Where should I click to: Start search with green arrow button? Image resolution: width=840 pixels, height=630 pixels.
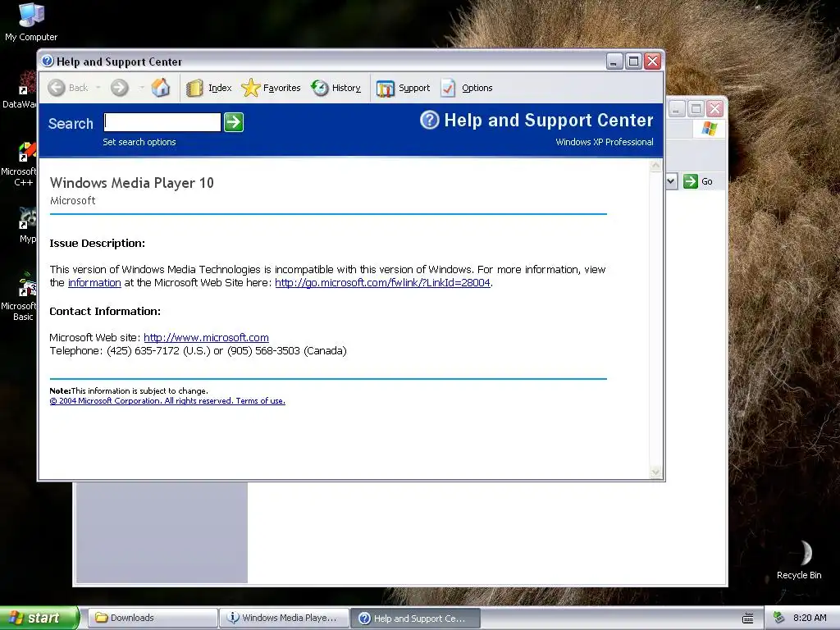[234, 122]
